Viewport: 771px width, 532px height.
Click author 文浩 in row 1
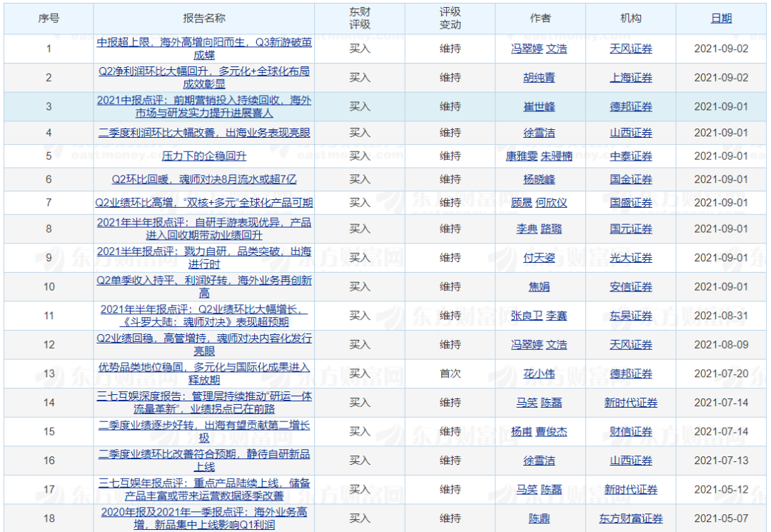[557, 49]
